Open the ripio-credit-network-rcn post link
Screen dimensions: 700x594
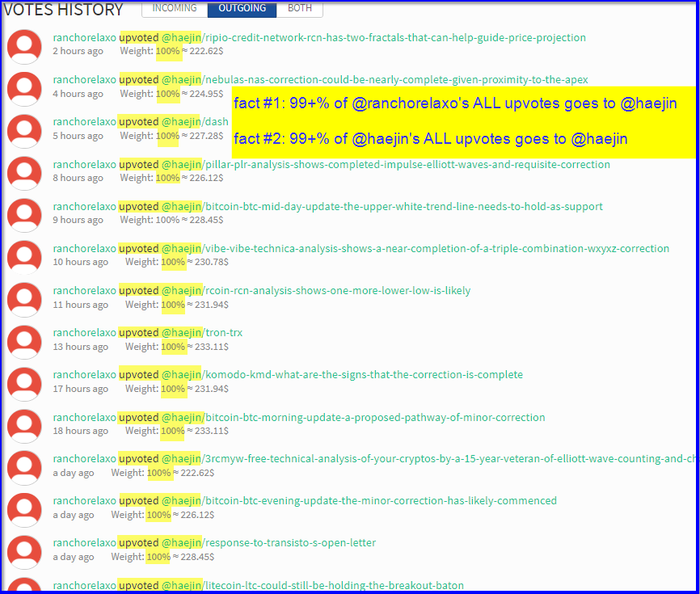click(x=373, y=37)
